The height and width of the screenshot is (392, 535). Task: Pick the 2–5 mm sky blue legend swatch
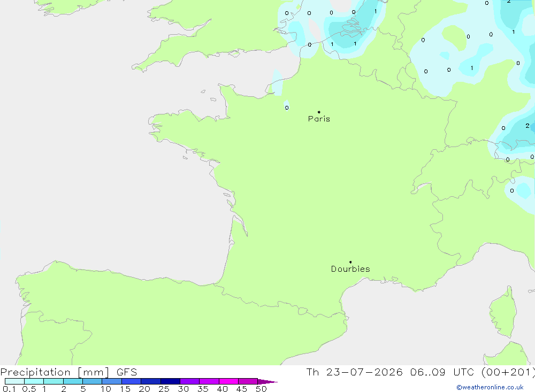(x=73, y=381)
